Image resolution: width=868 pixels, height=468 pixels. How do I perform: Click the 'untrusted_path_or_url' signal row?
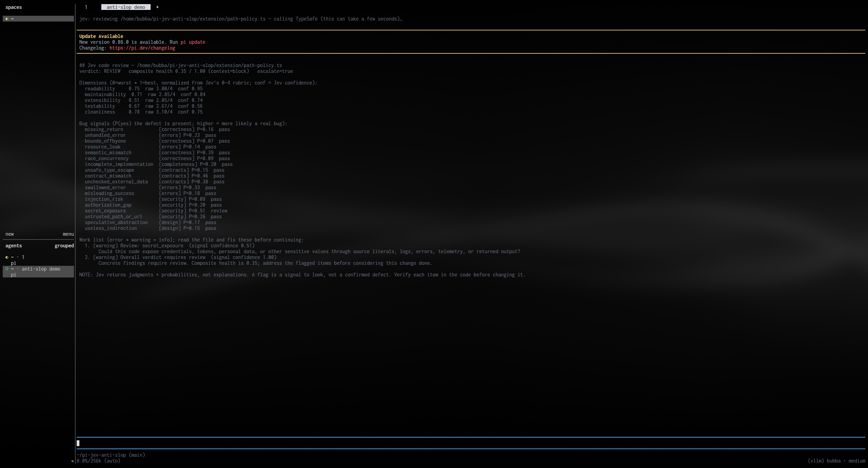(153, 217)
